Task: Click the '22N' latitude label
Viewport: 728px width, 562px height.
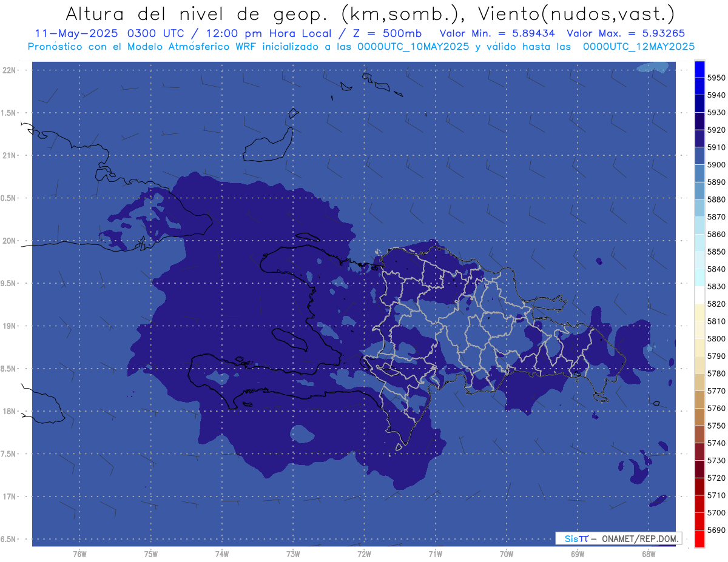Action: [x=10, y=70]
